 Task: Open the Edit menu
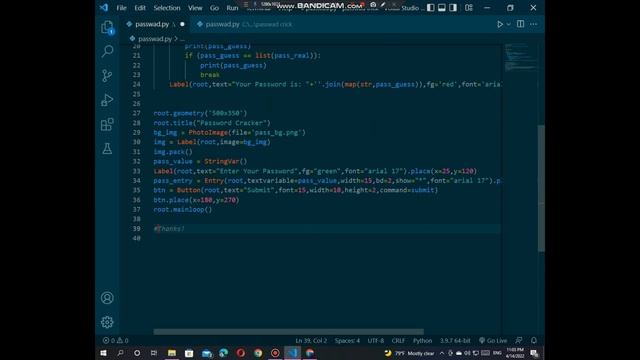click(x=140, y=8)
